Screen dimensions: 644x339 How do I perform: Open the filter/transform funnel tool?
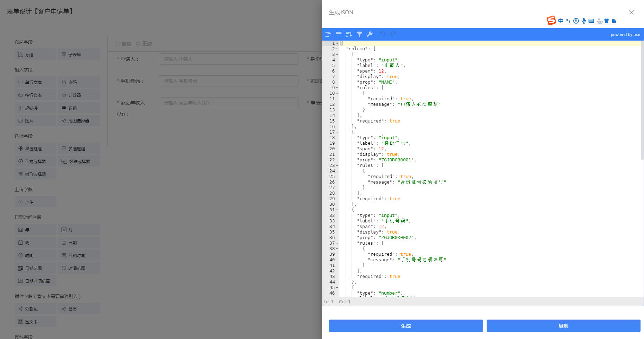tap(359, 34)
